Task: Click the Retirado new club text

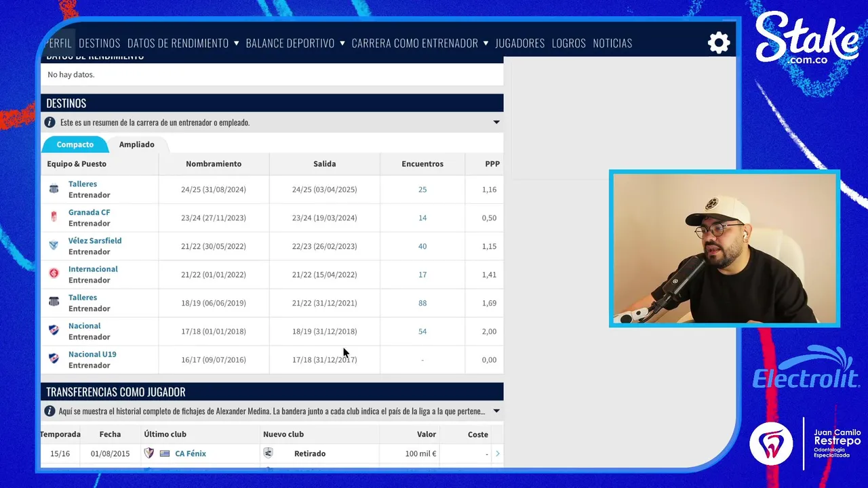Action: tap(310, 453)
